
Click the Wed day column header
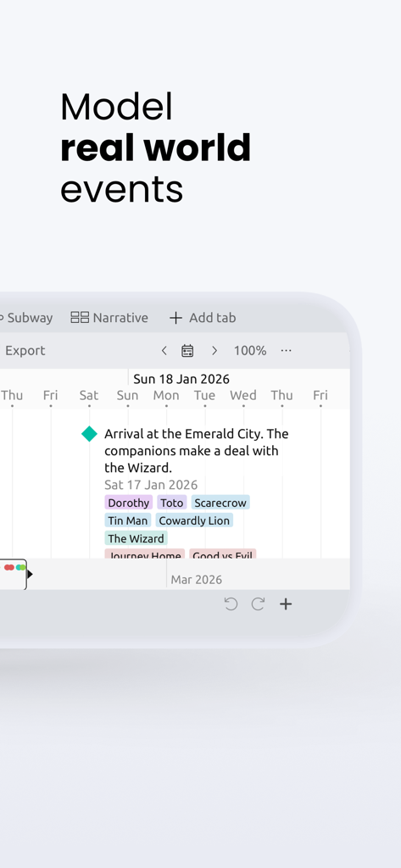pos(243,395)
